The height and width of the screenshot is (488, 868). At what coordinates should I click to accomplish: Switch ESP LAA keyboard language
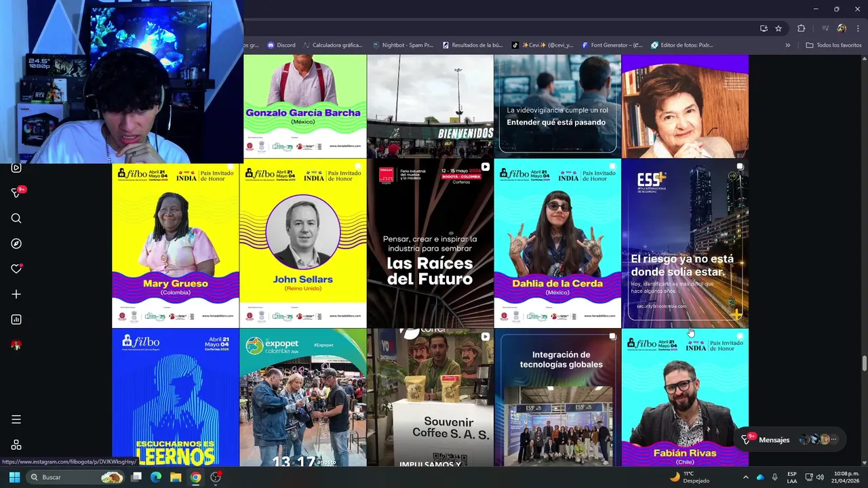792,477
